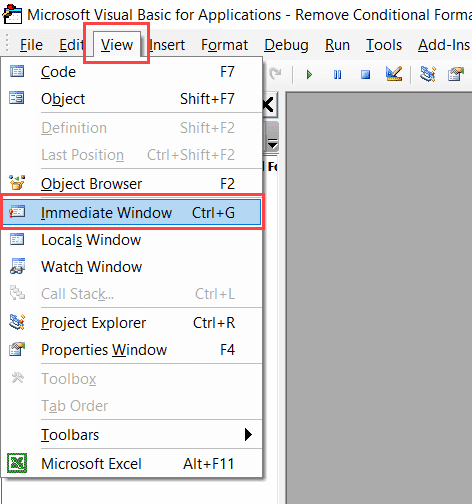Screen dimensions: 472x504
Task: Click the Watch Window glasses icon
Action: click(17, 266)
